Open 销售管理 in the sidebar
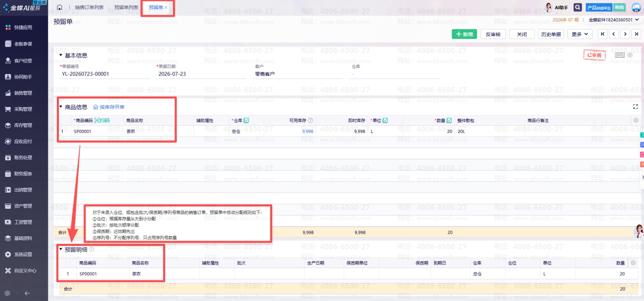The image size is (644, 301). (23, 93)
